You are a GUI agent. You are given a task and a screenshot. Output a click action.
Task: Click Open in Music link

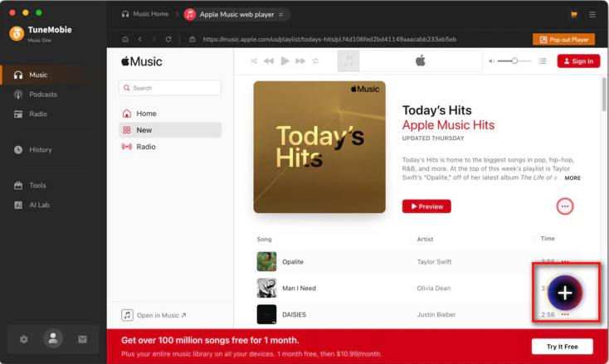[x=153, y=315]
